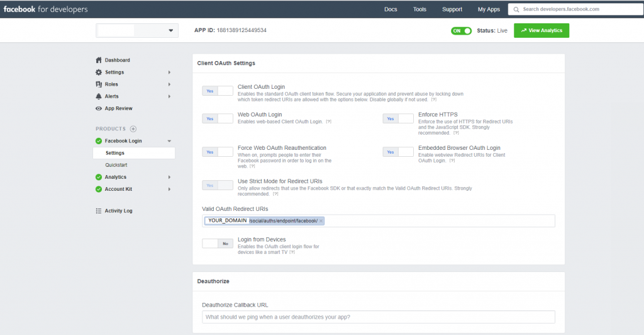Toggle Use Strict Mode for Redirect URIs
Viewport: 644px width, 335px height.
pos(218,185)
